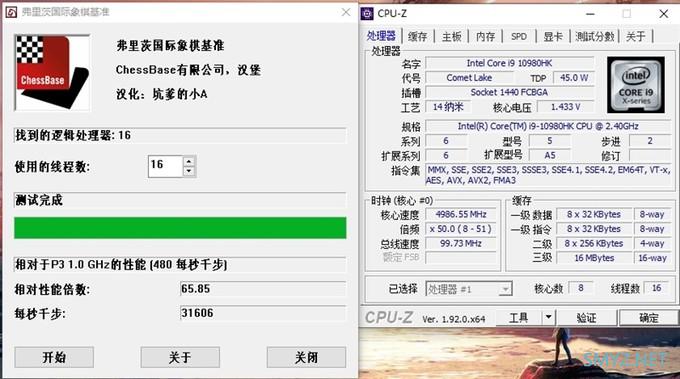The image size is (680, 379).
Task: Click L1 data cache '8 x 32 KBytes' value
Action: [x=594, y=215]
